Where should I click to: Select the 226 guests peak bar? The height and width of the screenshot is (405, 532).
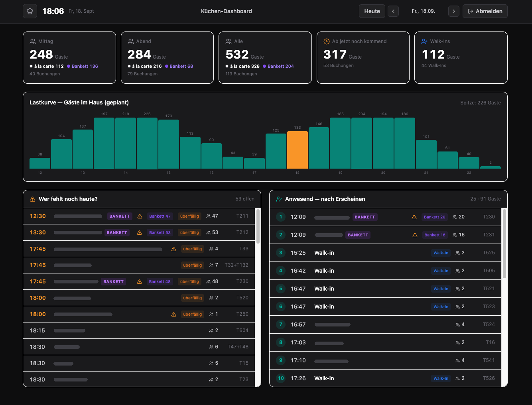tap(147, 143)
